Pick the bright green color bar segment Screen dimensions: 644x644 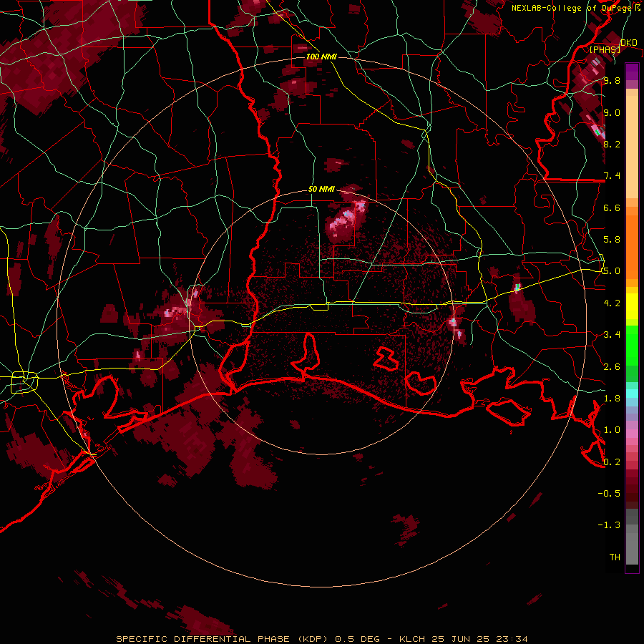[632, 345]
